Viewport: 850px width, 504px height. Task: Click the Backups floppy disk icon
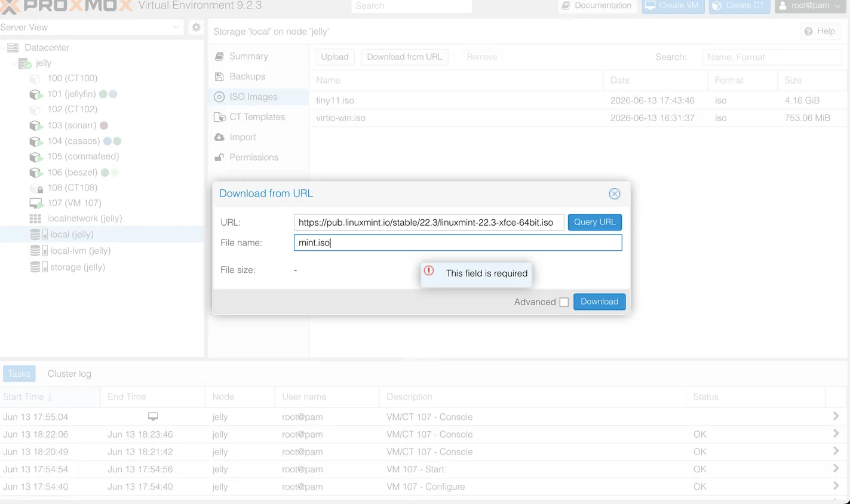[x=219, y=76]
